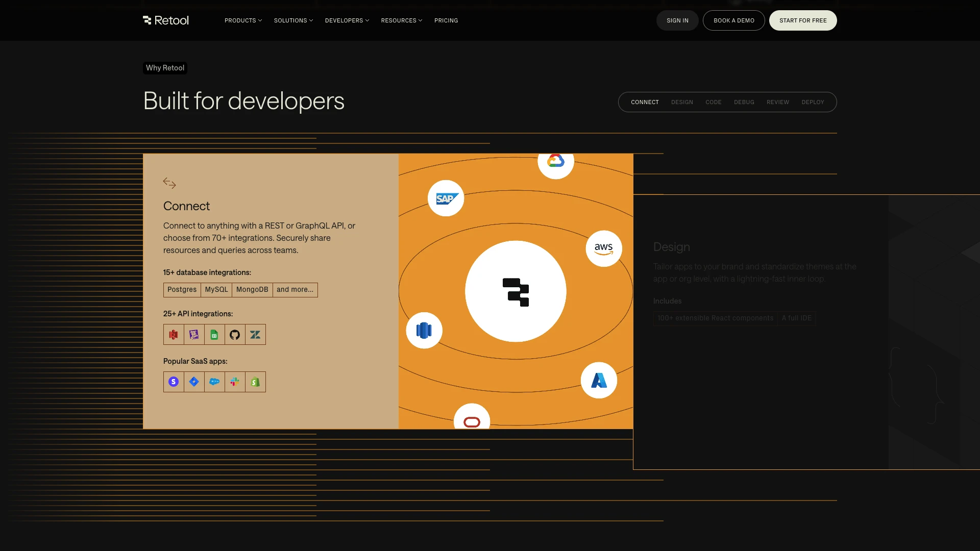This screenshot has width=980, height=551.
Task: Open the GitHub integration icon
Action: click(x=235, y=335)
